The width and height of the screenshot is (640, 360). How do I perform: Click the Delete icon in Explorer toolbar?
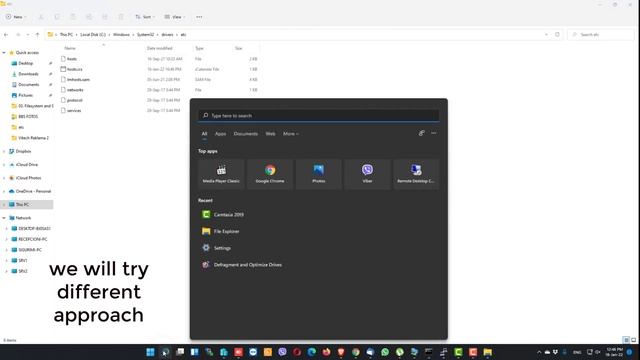121,17
